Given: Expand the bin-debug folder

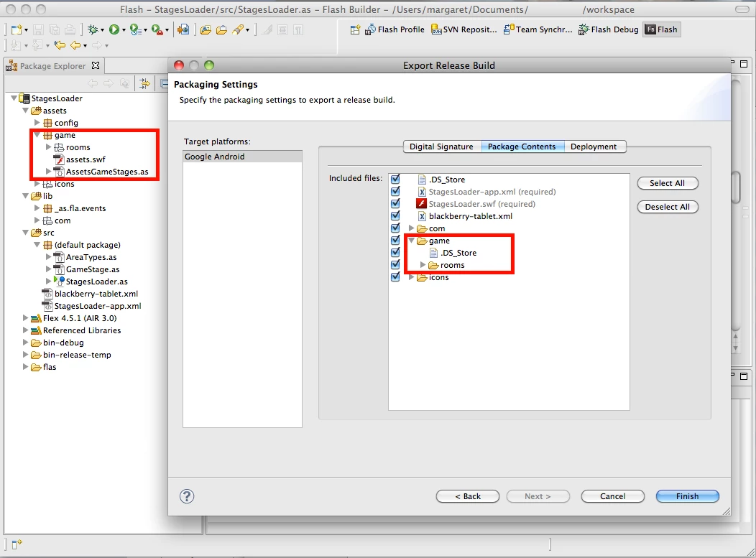Looking at the screenshot, I should click(26, 342).
